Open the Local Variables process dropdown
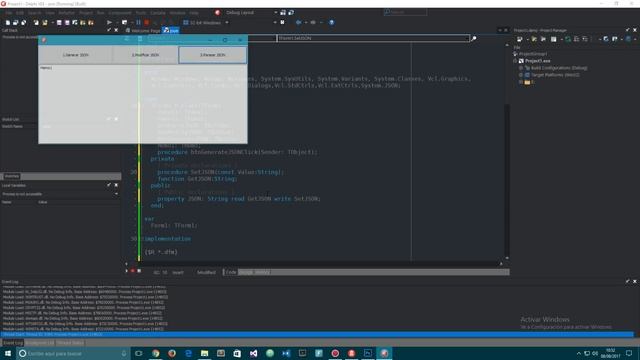The width and height of the screenshot is (640, 360). tap(116, 194)
